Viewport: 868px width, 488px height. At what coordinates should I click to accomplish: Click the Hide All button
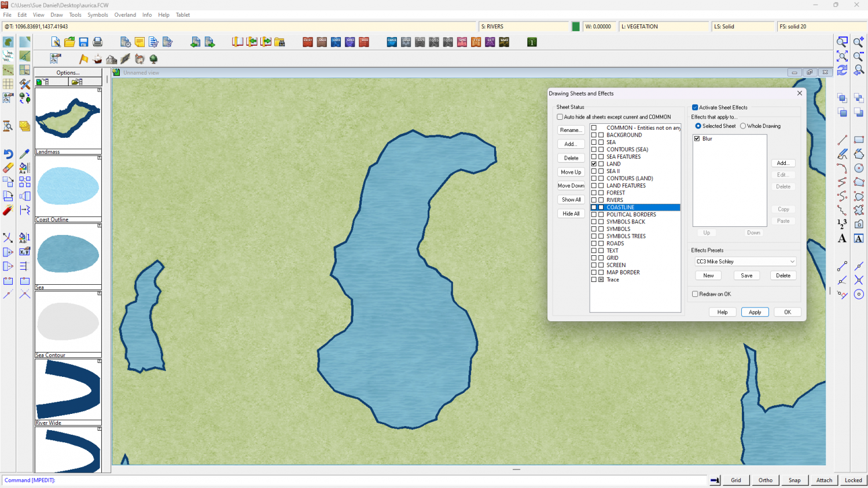571,214
